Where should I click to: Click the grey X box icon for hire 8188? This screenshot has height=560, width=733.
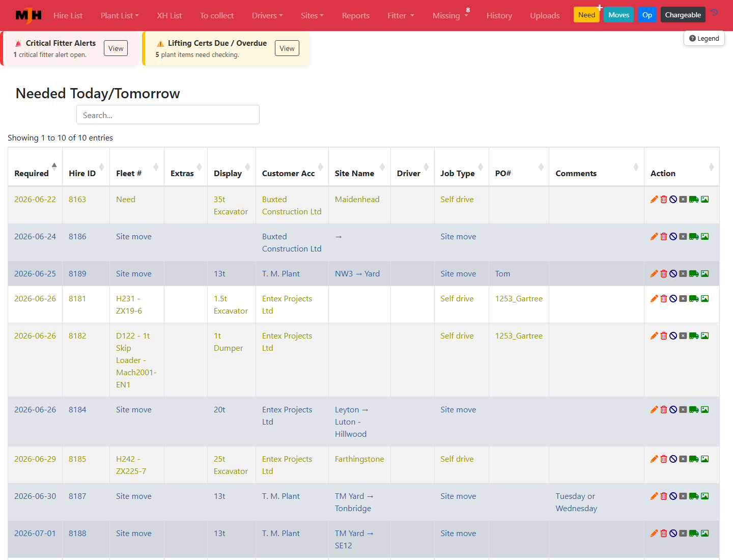(x=683, y=534)
